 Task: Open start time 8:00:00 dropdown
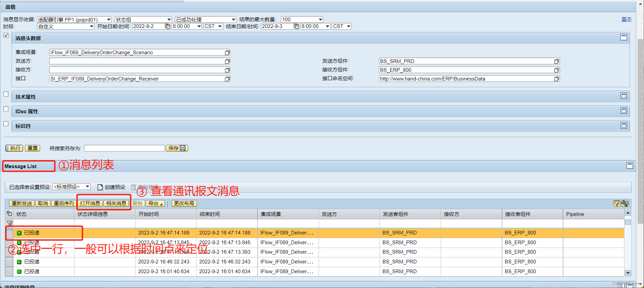click(x=199, y=26)
